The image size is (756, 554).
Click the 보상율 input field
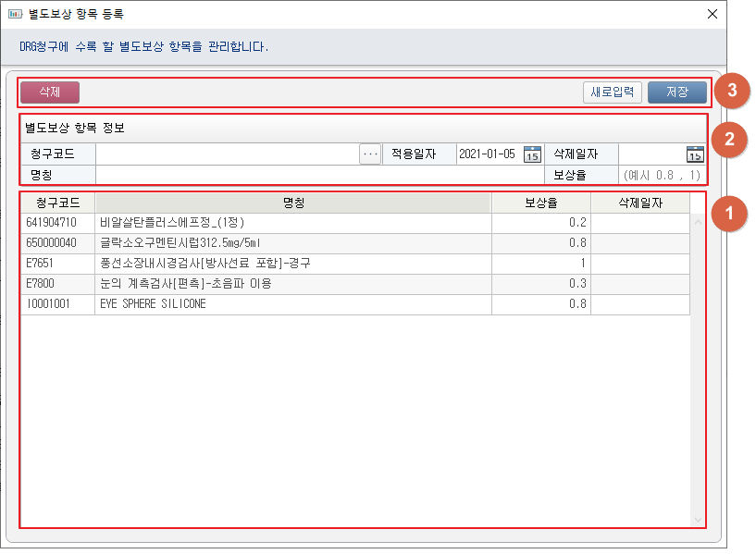click(662, 175)
